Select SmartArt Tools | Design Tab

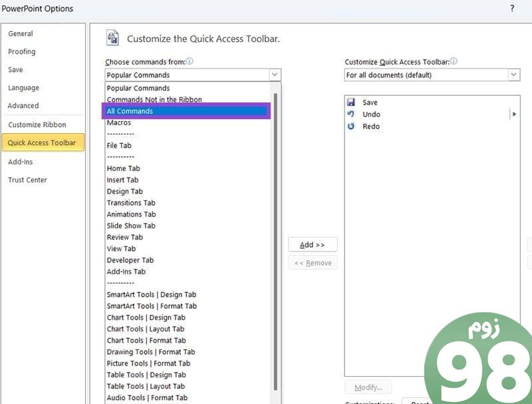[188, 295]
